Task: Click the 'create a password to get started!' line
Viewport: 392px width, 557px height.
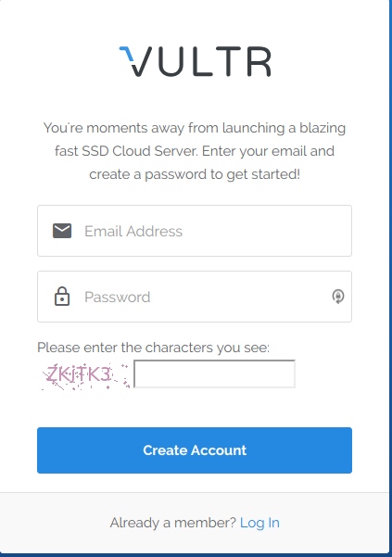Action: pos(195,174)
